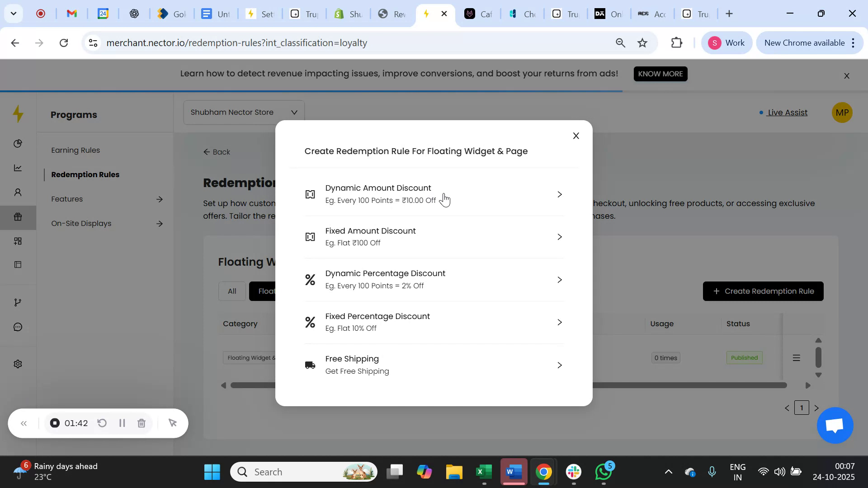Expand the Features menu item
The width and height of the screenshot is (868, 488).
[66, 199]
